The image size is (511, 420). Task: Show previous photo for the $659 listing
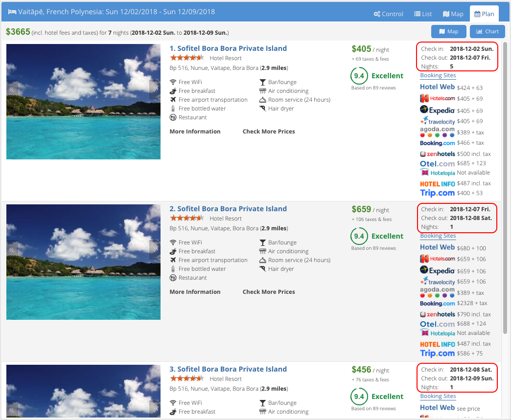point(12,250)
